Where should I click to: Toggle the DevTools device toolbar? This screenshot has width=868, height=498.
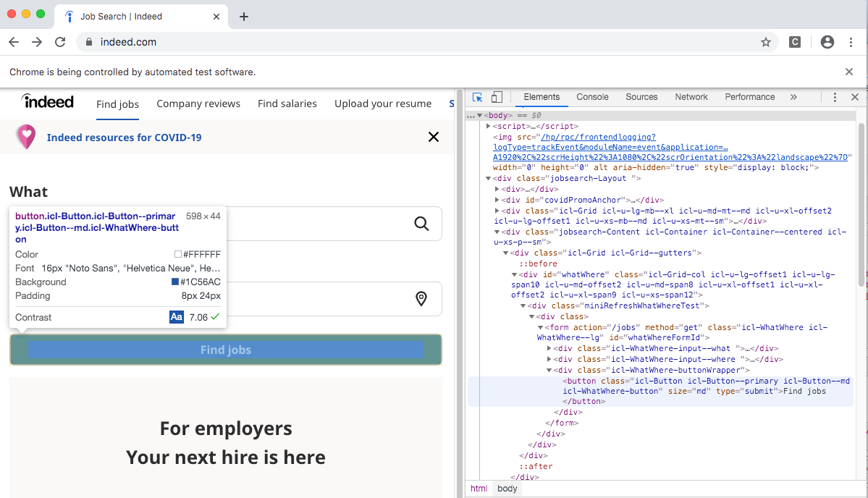click(x=497, y=98)
